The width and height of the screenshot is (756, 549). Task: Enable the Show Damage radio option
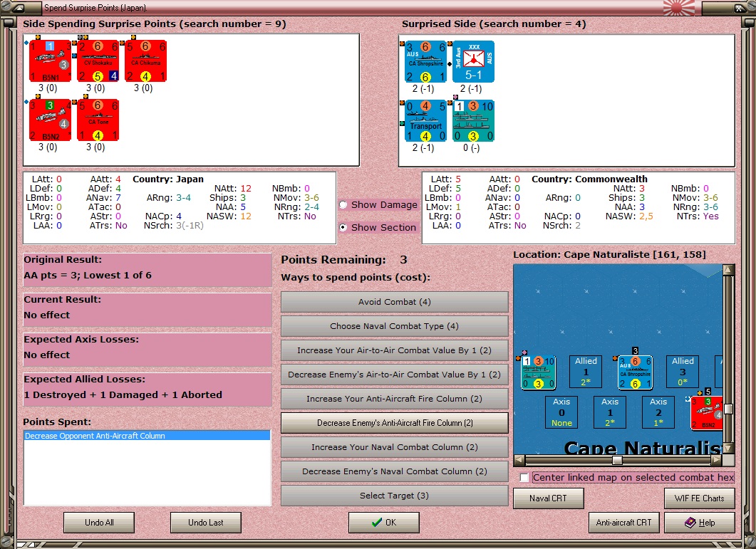[x=343, y=205]
